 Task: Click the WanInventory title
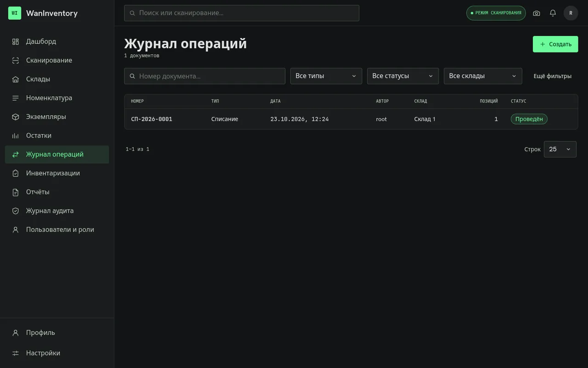click(x=52, y=13)
